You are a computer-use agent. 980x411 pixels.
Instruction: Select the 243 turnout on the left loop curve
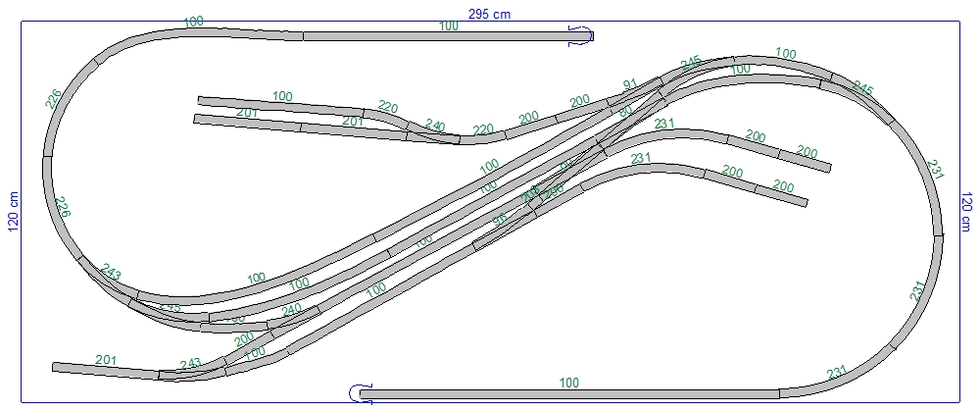click(108, 283)
